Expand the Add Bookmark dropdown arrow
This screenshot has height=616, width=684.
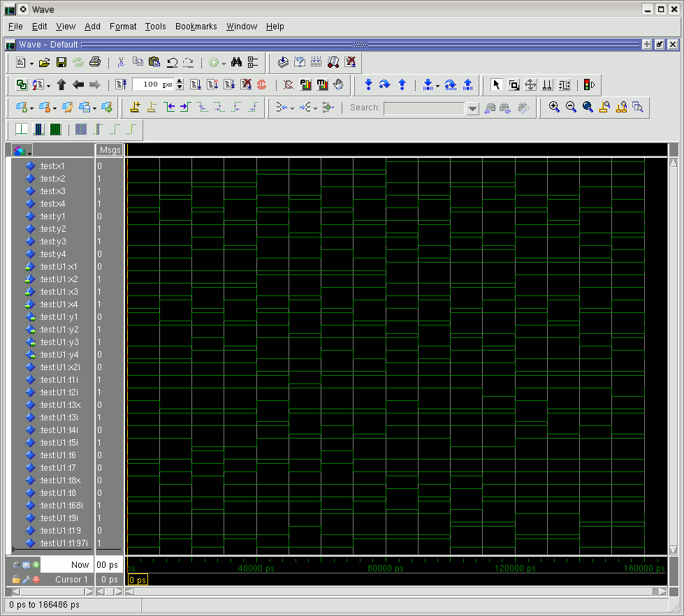pos(32,108)
